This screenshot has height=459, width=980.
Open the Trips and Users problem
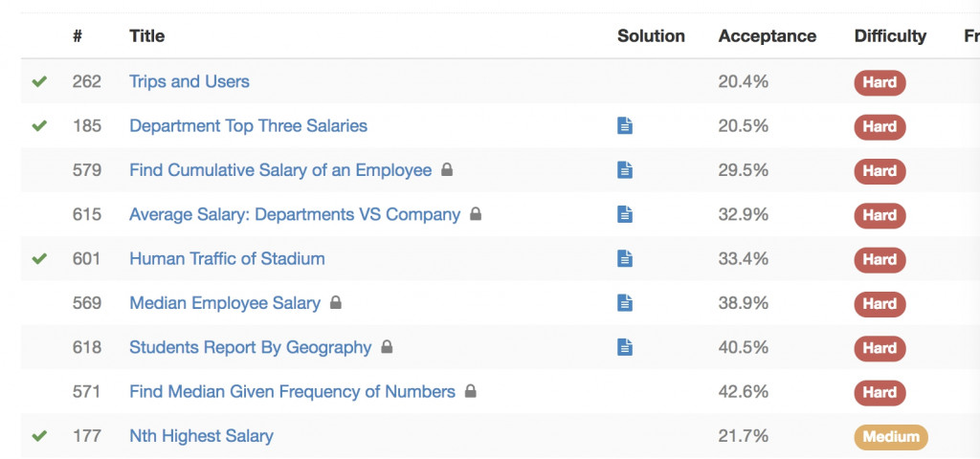point(189,82)
